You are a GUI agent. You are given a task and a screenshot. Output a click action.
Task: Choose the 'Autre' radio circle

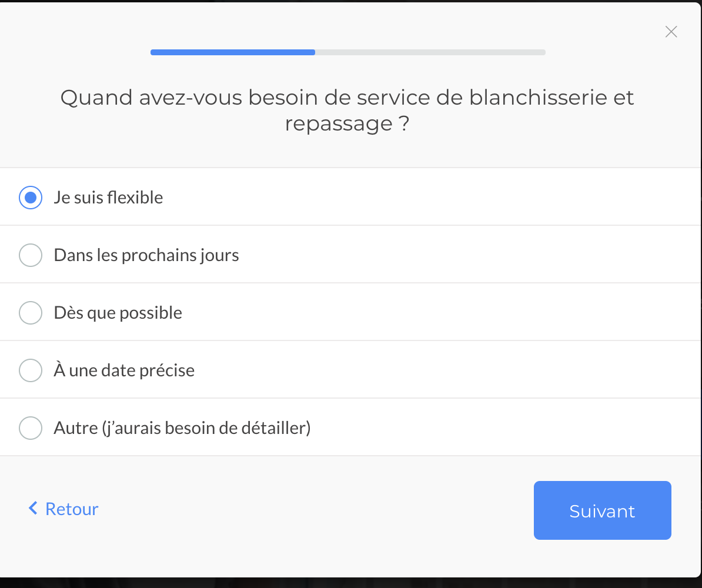pos(31,428)
